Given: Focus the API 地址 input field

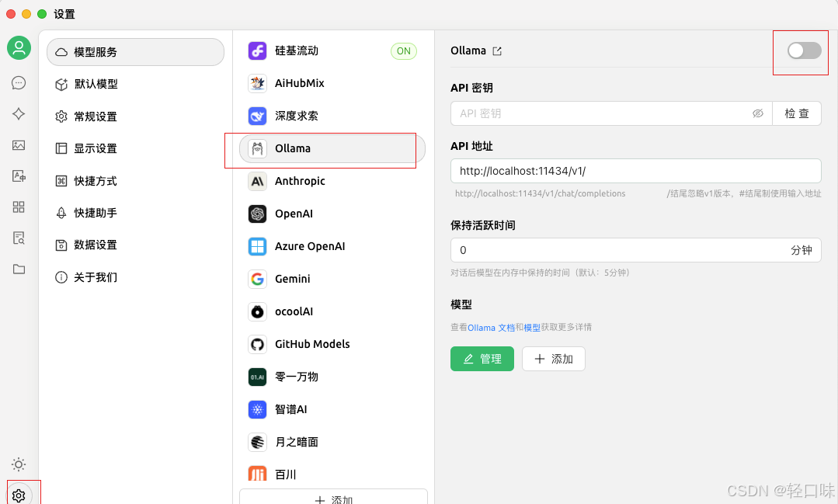Looking at the screenshot, I should pos(636,171).
